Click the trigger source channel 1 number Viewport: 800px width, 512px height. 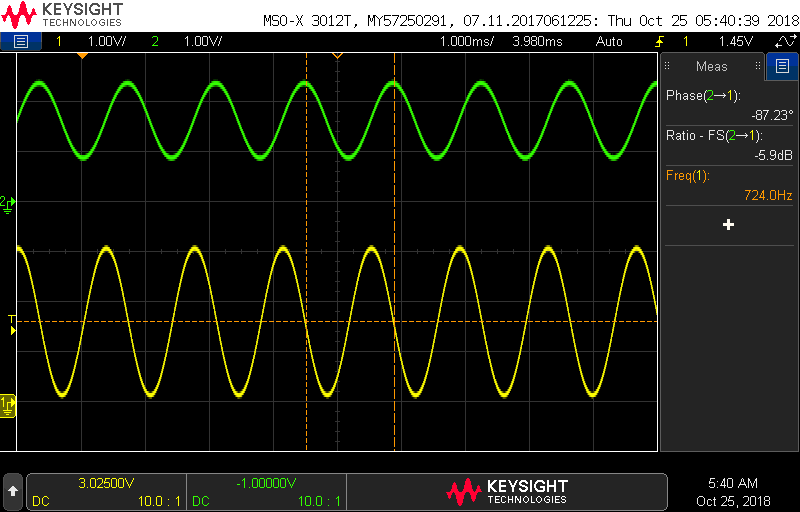point(686,41)
